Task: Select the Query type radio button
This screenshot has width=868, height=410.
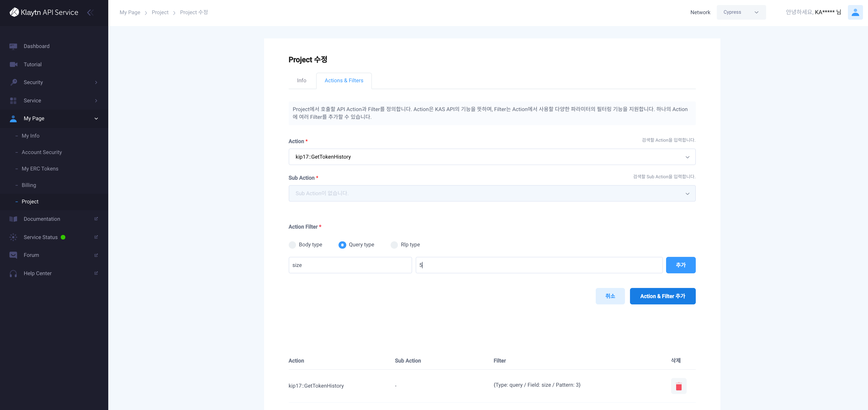Action: click(342, 245)
